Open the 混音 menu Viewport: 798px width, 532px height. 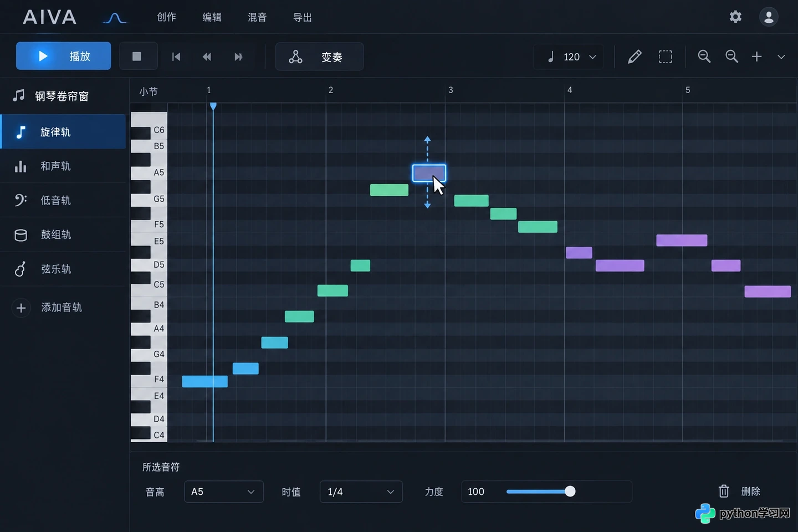(x=257, y=17)
